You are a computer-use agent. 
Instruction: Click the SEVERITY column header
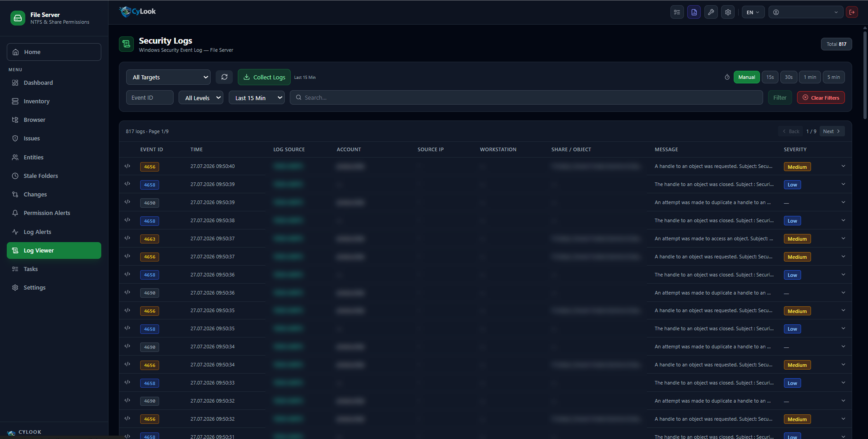(x=795, y=149)
